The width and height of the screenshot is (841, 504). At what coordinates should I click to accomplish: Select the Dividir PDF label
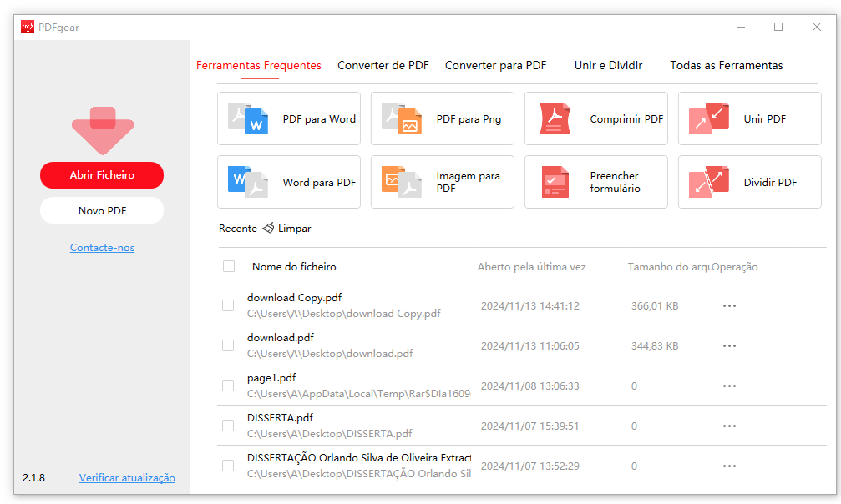pyautogui.click(x=770, y=182)
